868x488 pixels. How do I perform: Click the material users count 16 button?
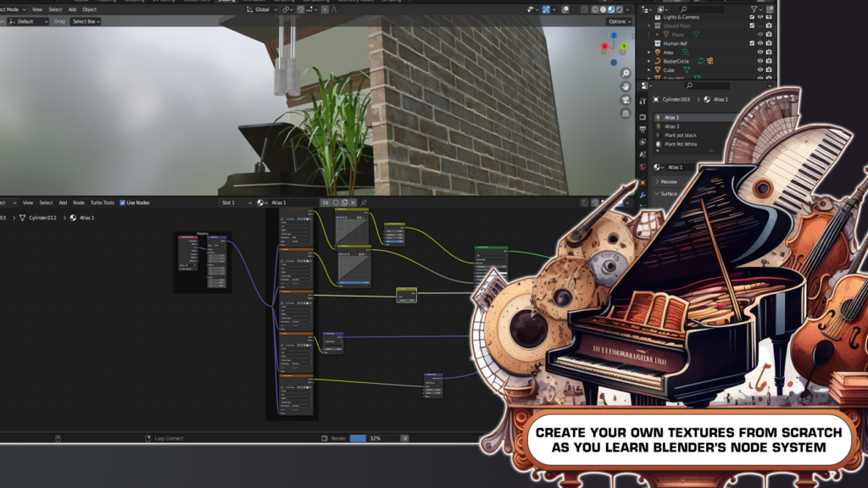(x=325, y=202)
